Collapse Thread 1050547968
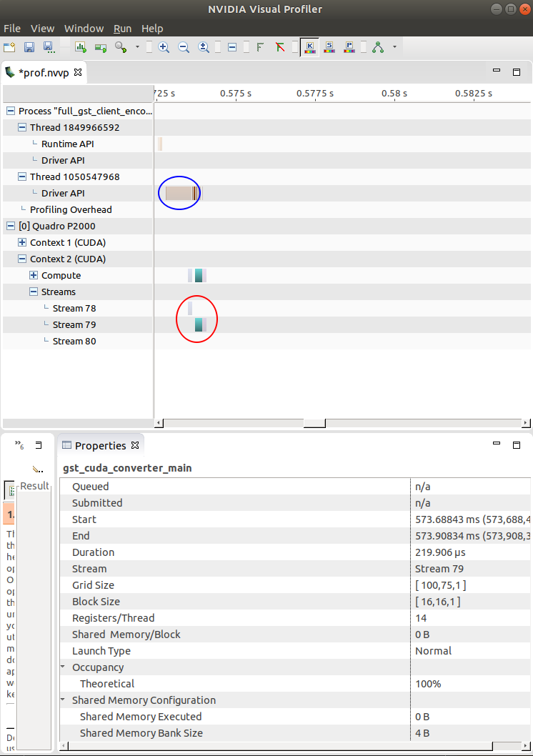533x756 pixels. 22,177
